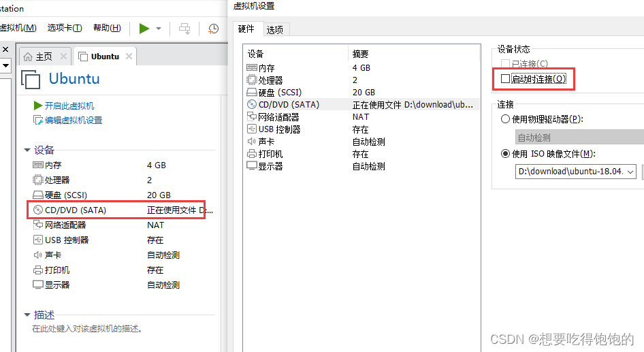Select 硬盘 (SCSI) icon in settings list
Screen dimensions: 644x352
[x=252, y=92]
